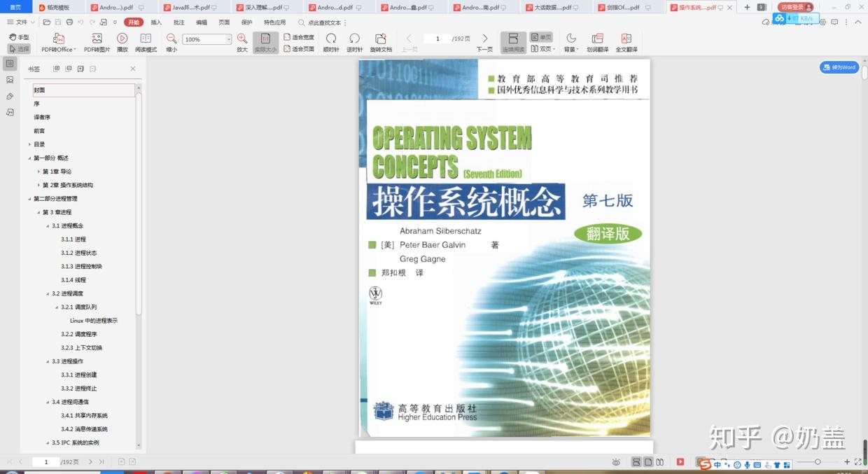This screenshot has width=868, height=474.
Task: Print document using printer icon
Action: 69,22
